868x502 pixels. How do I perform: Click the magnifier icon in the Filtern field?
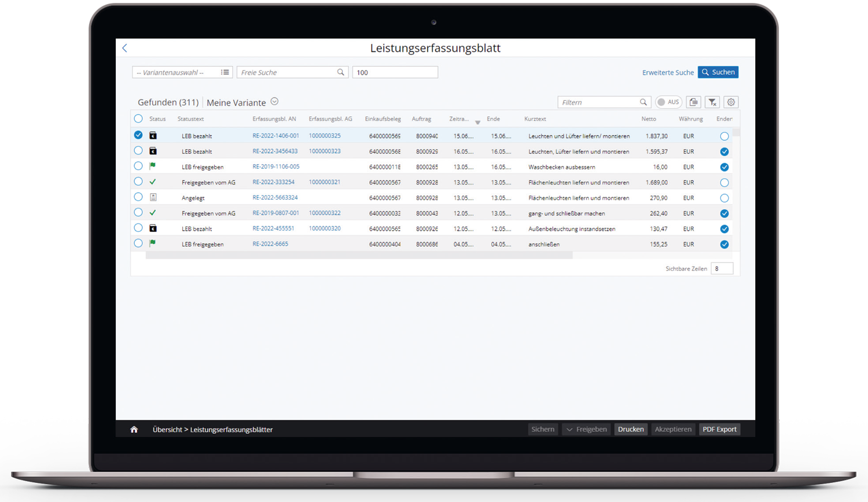pos(643,102)
